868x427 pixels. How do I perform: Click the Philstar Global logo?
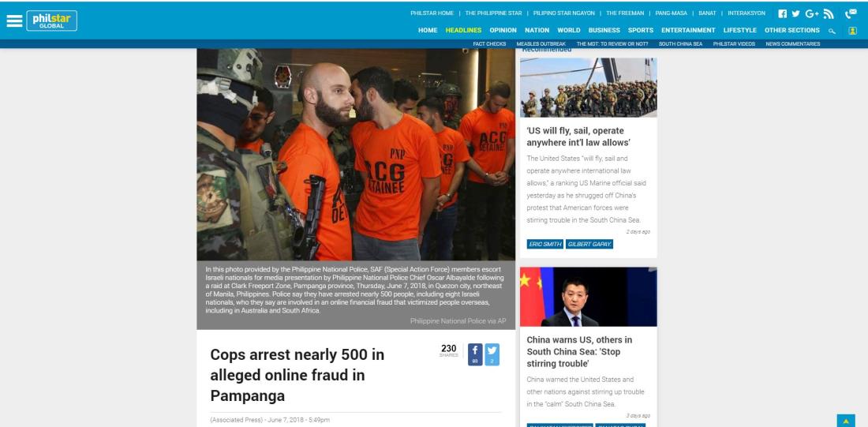tap(51, 21)
